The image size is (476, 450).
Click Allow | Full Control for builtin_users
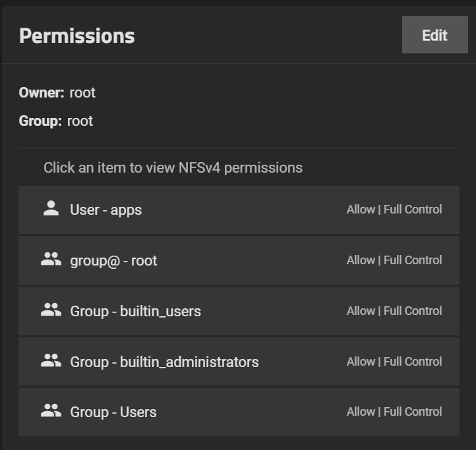pyautogui.click(x=394, y=311)
